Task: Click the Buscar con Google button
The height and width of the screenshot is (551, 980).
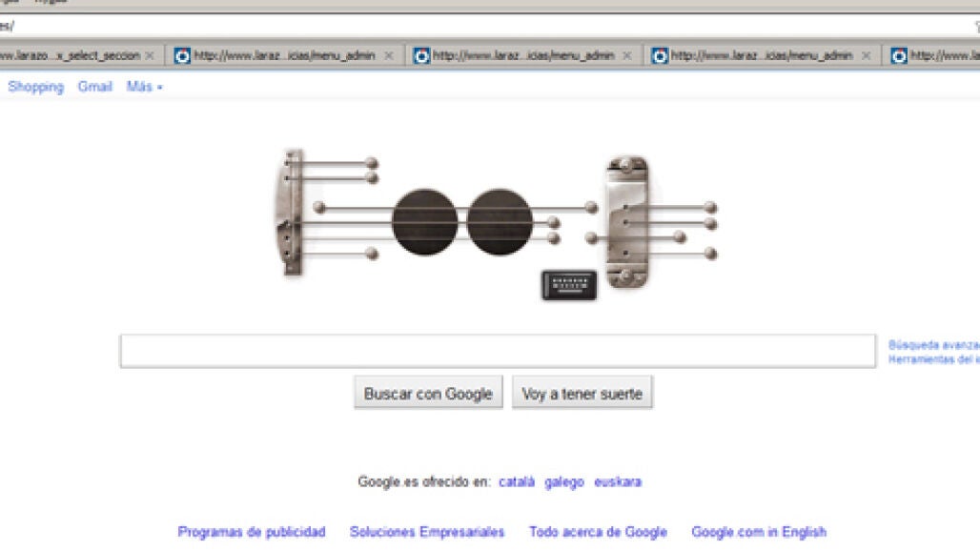Action: pyautogui.click(x=428, y=394)
